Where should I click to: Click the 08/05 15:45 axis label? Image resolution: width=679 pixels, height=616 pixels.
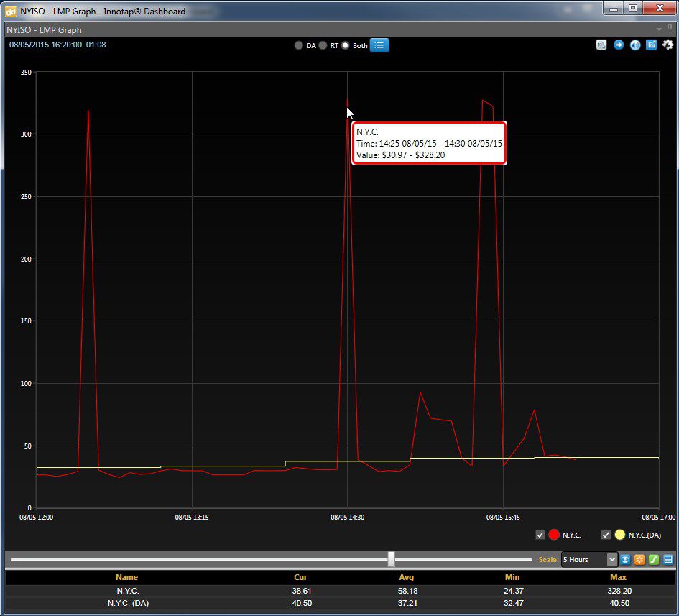point(503,518)
